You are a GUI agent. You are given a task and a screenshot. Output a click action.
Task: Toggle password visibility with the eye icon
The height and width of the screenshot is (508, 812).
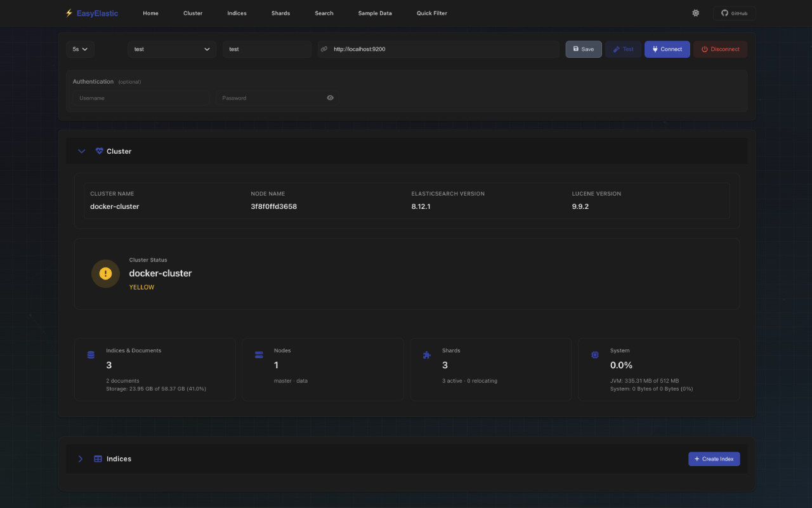click(330, 98)
